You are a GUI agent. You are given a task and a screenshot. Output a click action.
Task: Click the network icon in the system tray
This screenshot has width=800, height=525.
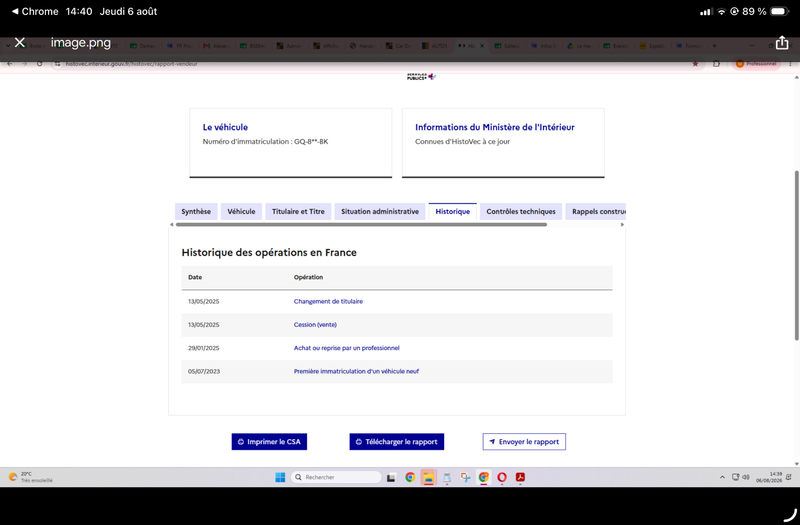point(735,477)
